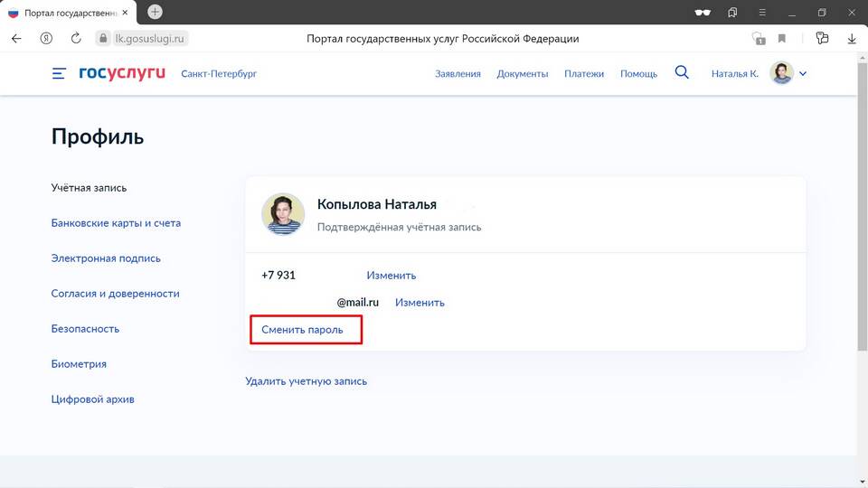
Task: Go to Документы in top navigation
Action: 523,74
